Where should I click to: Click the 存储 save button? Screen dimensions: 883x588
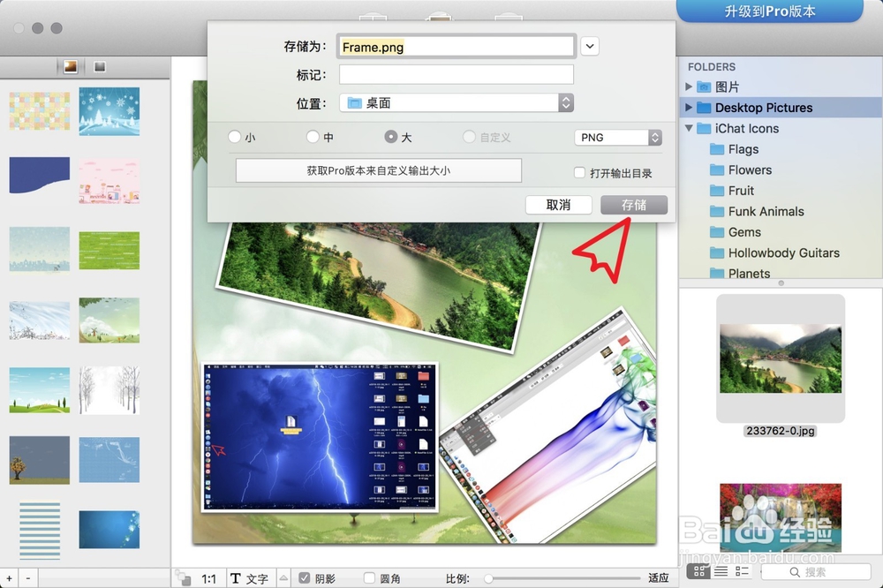(634, 205)
